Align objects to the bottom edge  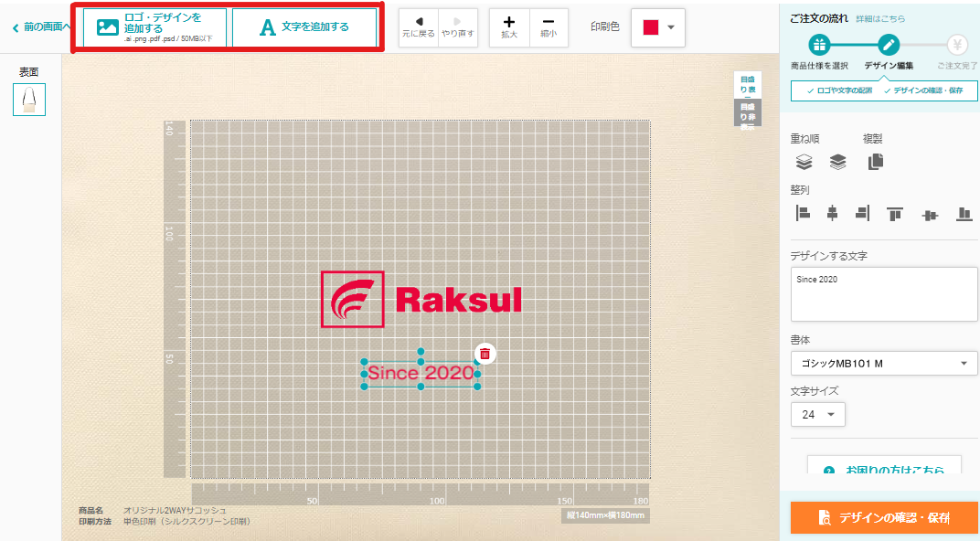coord(964,214)
